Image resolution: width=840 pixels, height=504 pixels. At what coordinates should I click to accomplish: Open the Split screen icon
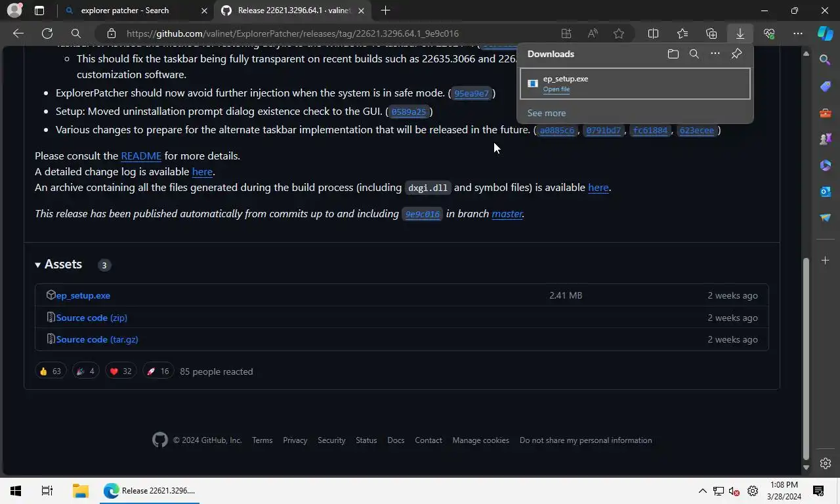[x=654, y=33]
